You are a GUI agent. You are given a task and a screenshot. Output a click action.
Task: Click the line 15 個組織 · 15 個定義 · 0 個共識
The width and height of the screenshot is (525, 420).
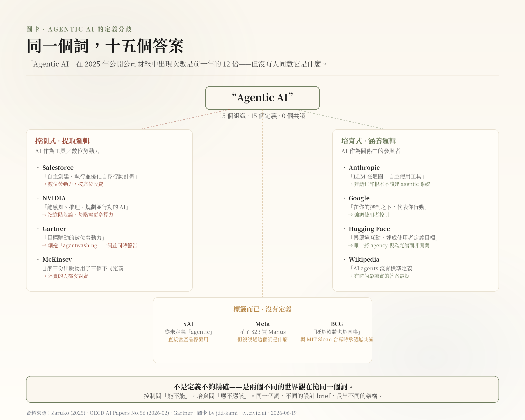tap(262, 116)
